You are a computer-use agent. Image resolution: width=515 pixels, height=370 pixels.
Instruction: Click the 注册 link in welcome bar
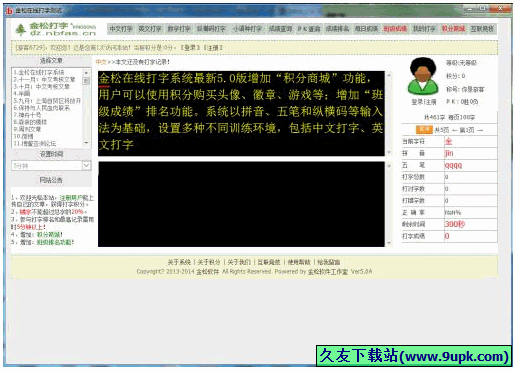click(213, 48)
